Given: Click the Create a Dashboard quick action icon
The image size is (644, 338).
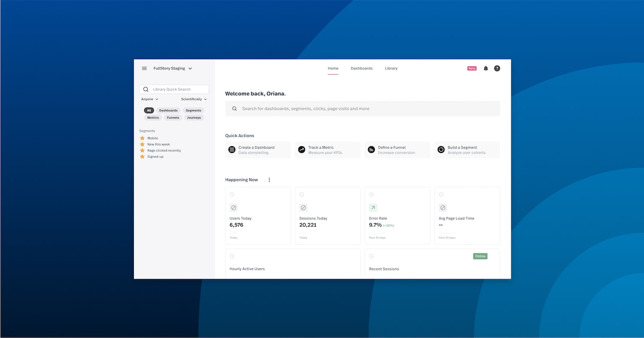Looking at the screenshot, I should [232, 150].
